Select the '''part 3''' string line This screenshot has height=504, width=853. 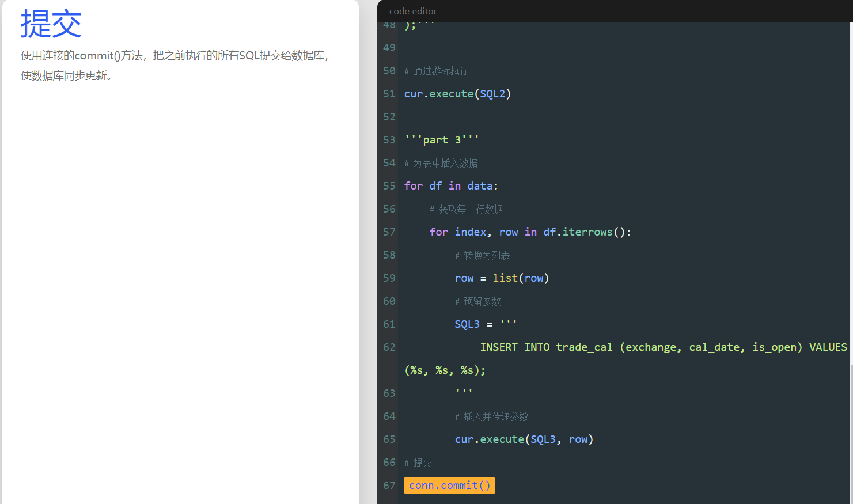click(441, 139)
